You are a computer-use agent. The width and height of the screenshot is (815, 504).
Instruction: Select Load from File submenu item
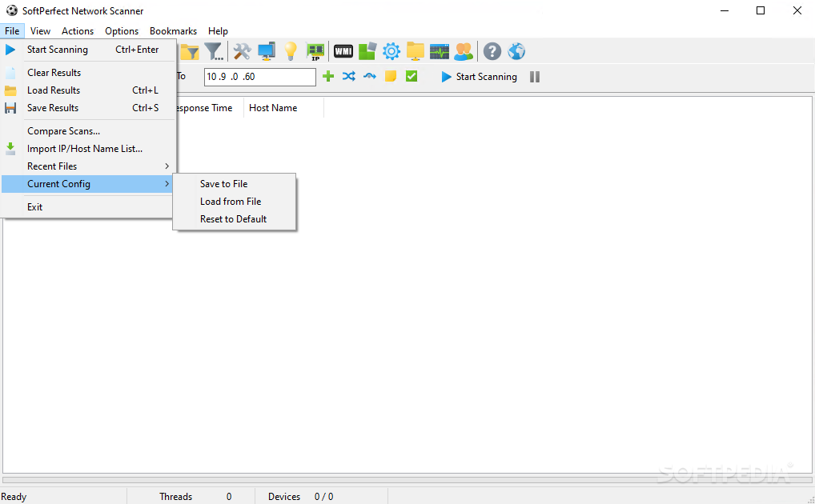235,202
